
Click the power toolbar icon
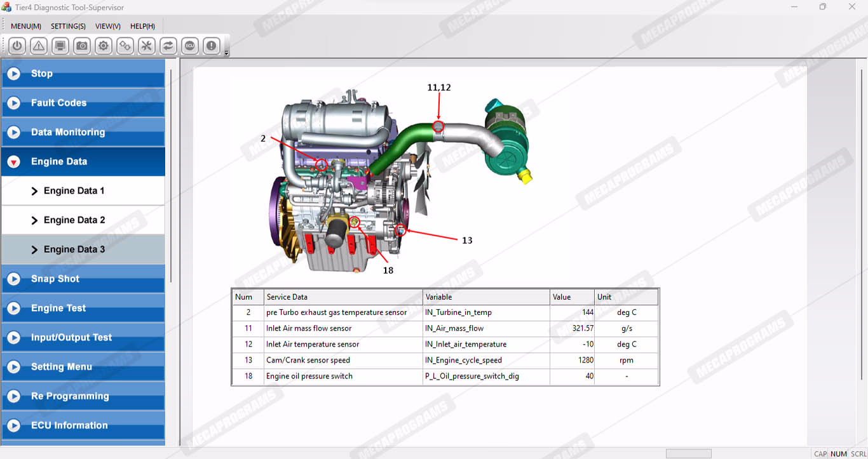(x=17, y=46)
